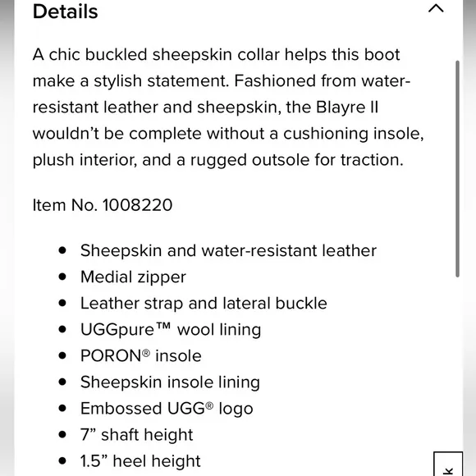Collapse the Details section using the chevron
The height and width of the screenshot is (476, 476).
coord(436,8)
